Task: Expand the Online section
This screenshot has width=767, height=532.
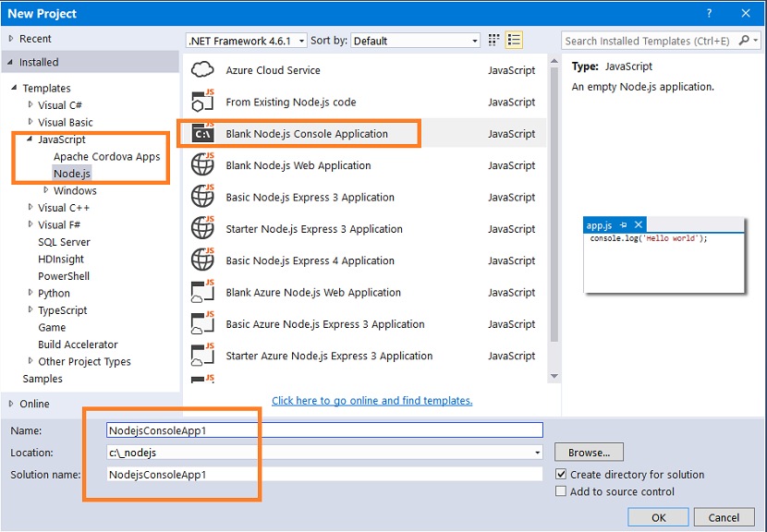Action: tap(11, 404)
